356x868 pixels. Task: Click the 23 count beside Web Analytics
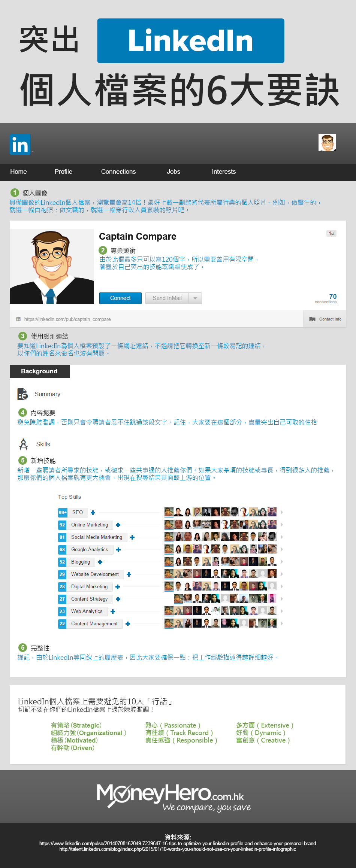[62, 611]
